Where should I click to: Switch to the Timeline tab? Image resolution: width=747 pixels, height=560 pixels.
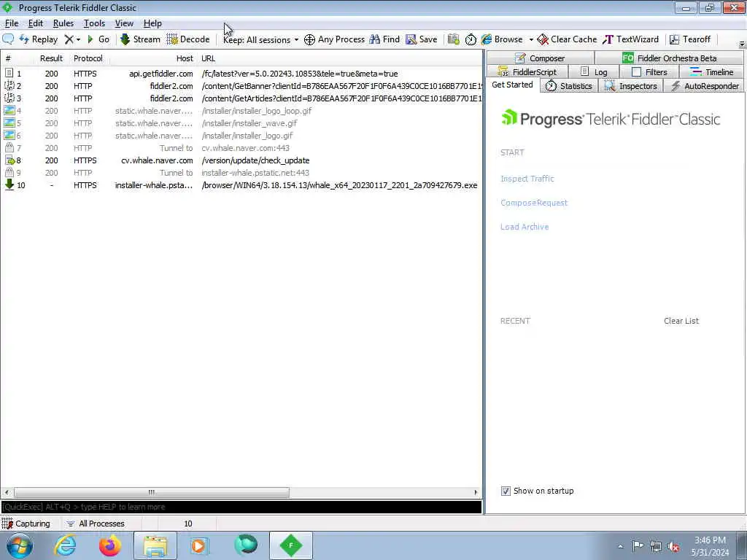712,72
